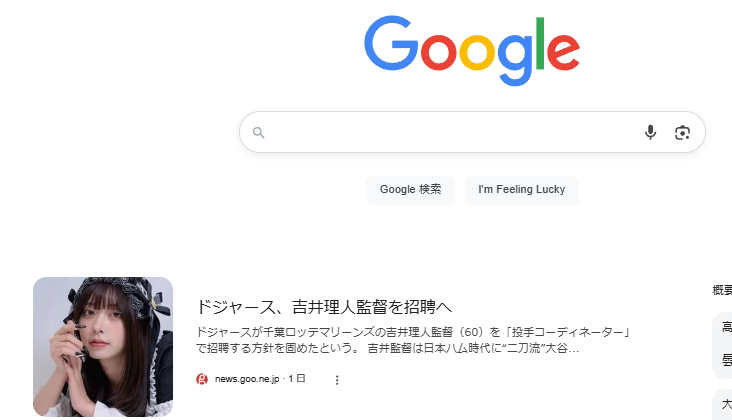Click the news.goo.ne.jp source name
Screen dimensions: 732x420
[x=247, y=379]
